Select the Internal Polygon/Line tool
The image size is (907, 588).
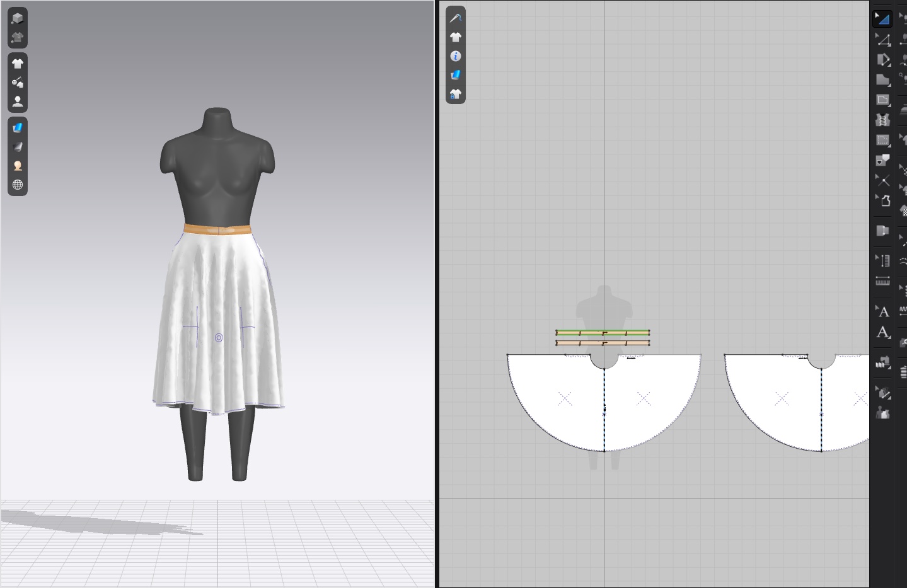pyautogui.click(x=882, y=100)
